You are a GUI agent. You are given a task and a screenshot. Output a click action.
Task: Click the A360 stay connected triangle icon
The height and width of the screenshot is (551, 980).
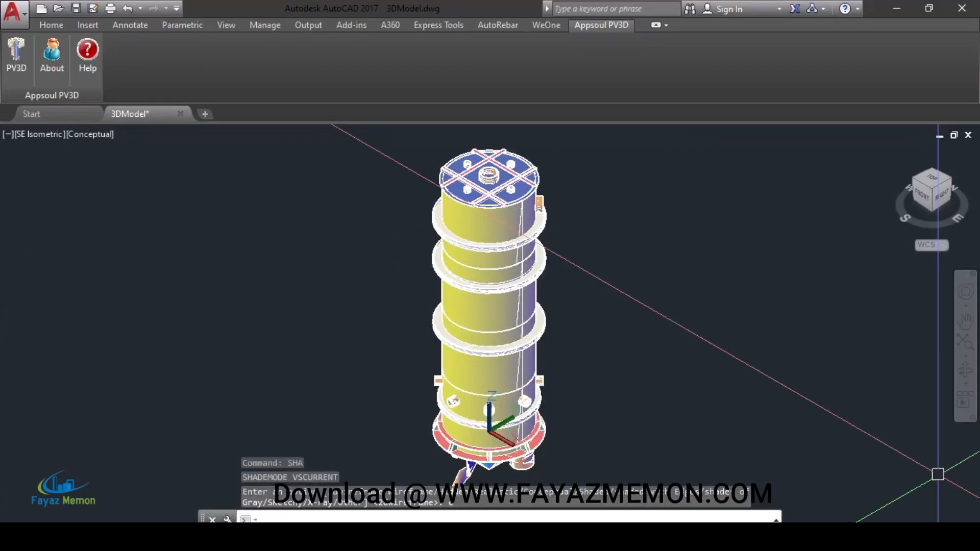tap(812, 8)
